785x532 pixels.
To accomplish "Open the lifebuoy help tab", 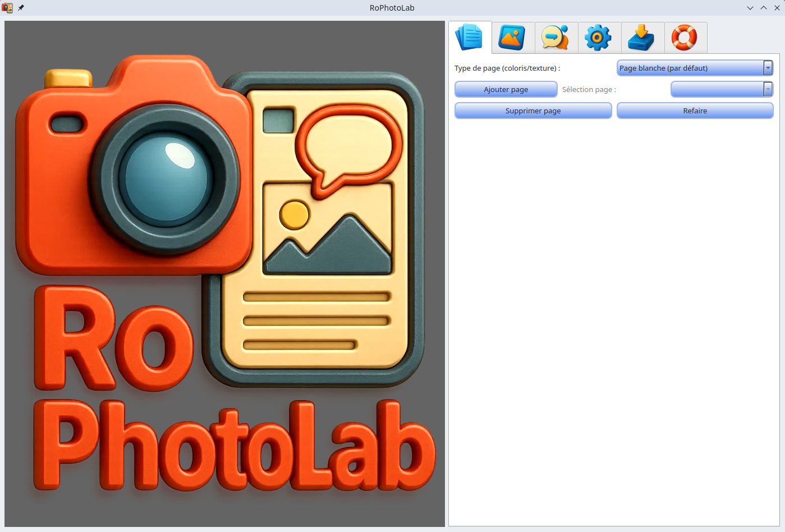I will tap(685, 38).
